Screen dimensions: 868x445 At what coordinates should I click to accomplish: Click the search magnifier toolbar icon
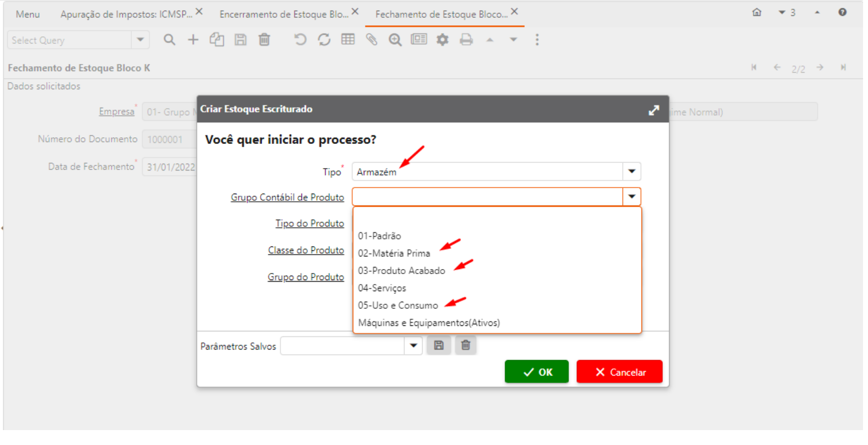(x=169, y=40)
